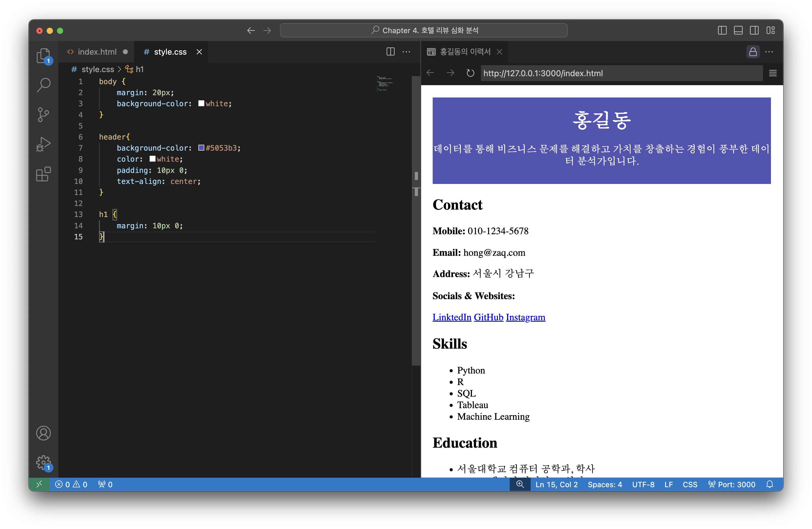The width and height of the screenshot is (812, 529).
Task: Open the Spaces: 4 indentation selector
Action: (x=605, y=484)
